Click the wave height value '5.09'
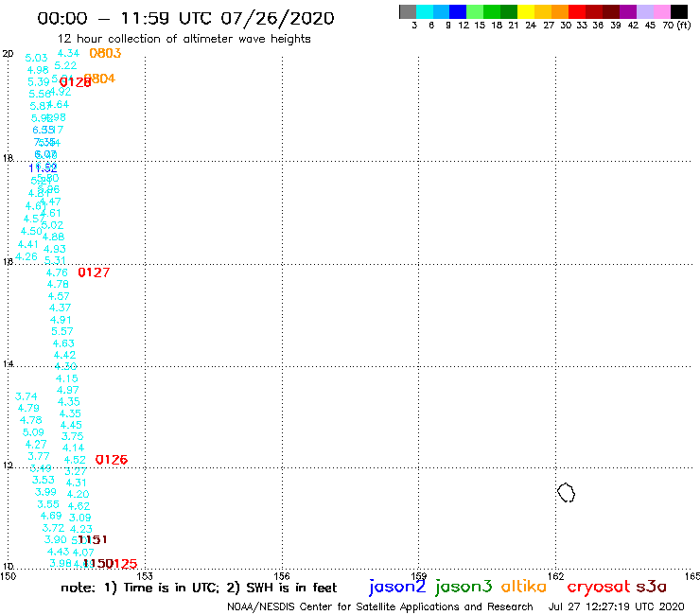 pyautogui.click(x=33, y=432)
